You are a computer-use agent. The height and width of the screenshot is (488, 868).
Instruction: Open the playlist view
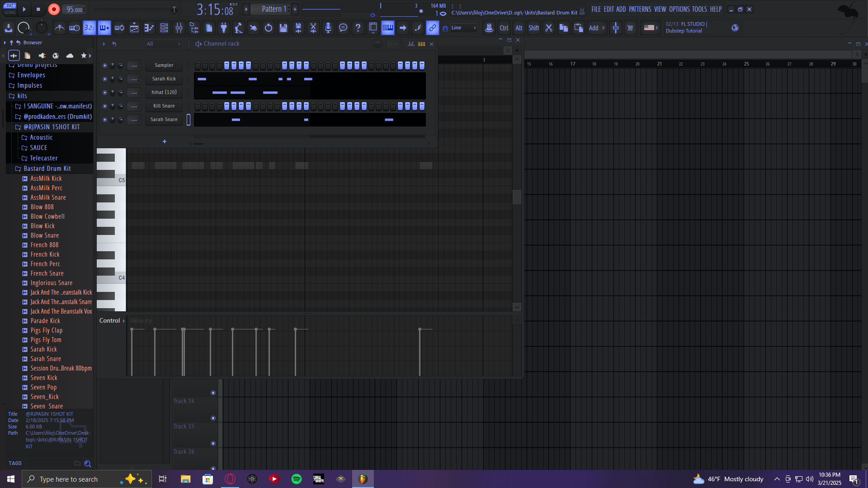pos(134,28)
